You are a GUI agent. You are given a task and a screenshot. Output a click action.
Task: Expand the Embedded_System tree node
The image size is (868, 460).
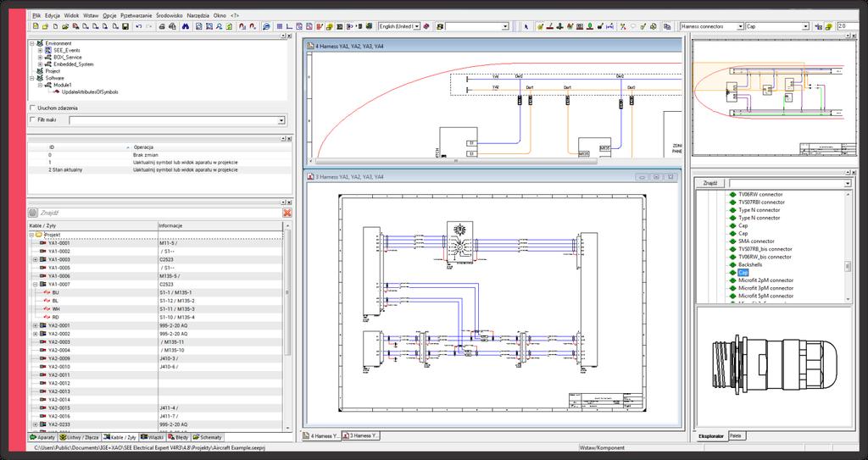41,64
